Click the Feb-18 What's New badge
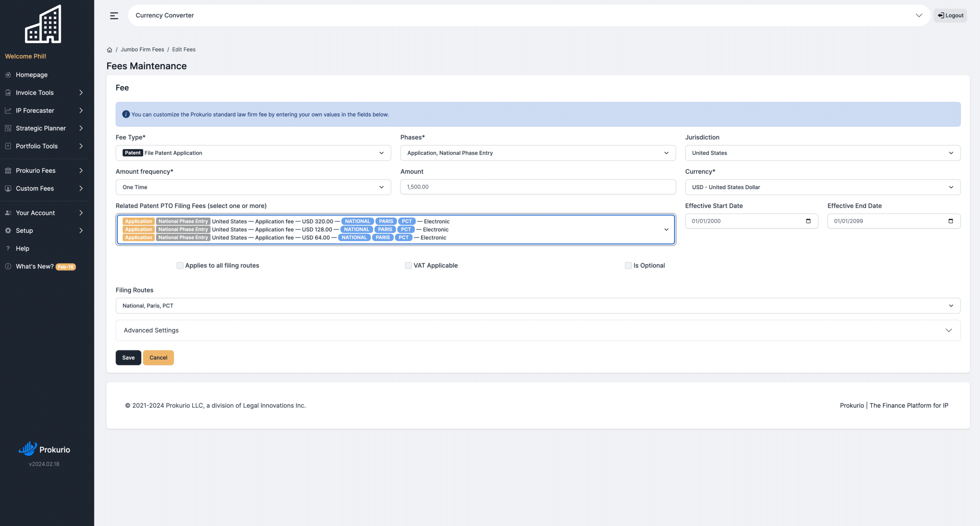 66,267
